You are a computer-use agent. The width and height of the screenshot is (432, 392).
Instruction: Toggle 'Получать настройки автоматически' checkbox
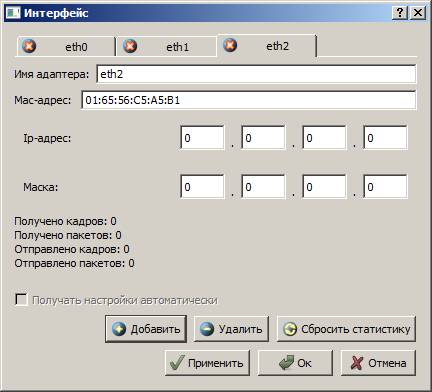[x=21, y=299]
